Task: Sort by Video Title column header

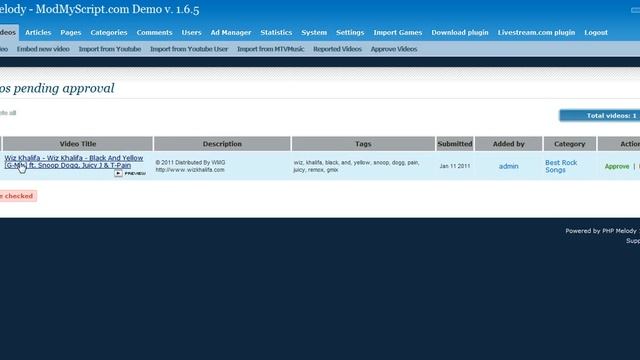Action: pyautogui.click(x=78, y=144)
